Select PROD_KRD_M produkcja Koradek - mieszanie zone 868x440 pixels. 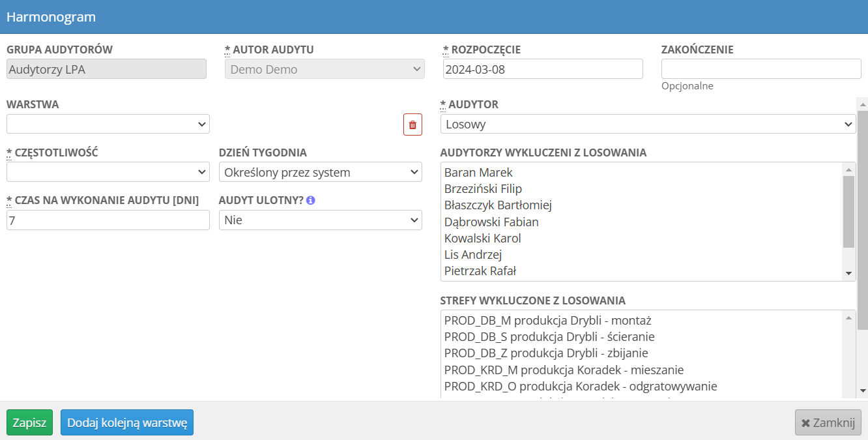[564, 370]
